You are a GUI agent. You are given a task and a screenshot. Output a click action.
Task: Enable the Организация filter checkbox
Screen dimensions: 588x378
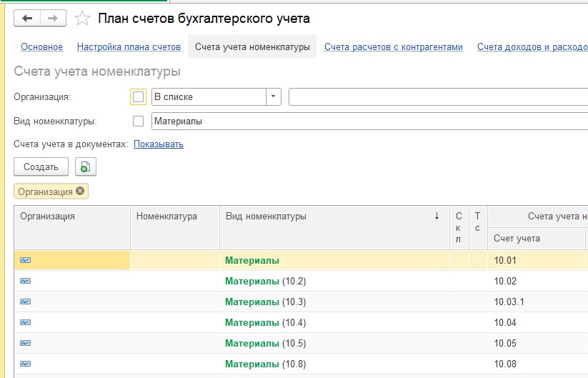click(138, 96)
